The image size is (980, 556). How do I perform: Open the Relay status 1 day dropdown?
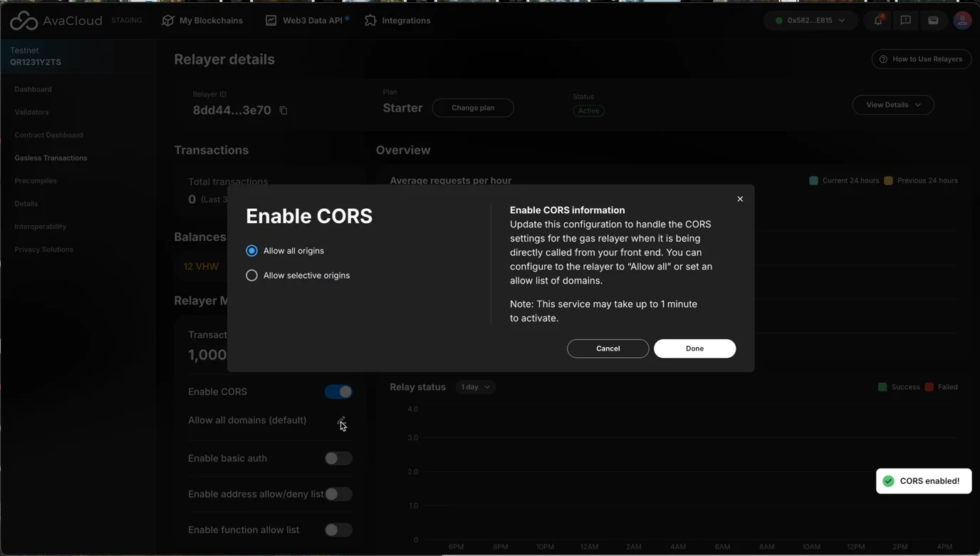tap(475, 387)
